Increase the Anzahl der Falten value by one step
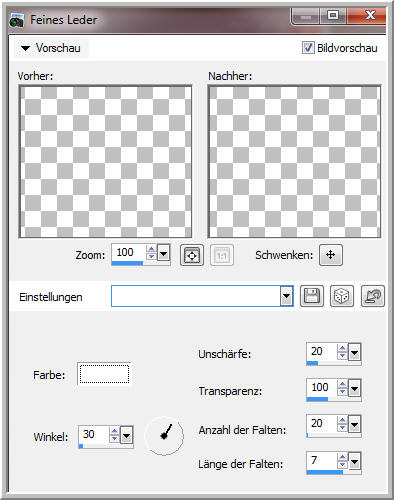Viewport: 394px width, 500px height. (x=342, y=420)
